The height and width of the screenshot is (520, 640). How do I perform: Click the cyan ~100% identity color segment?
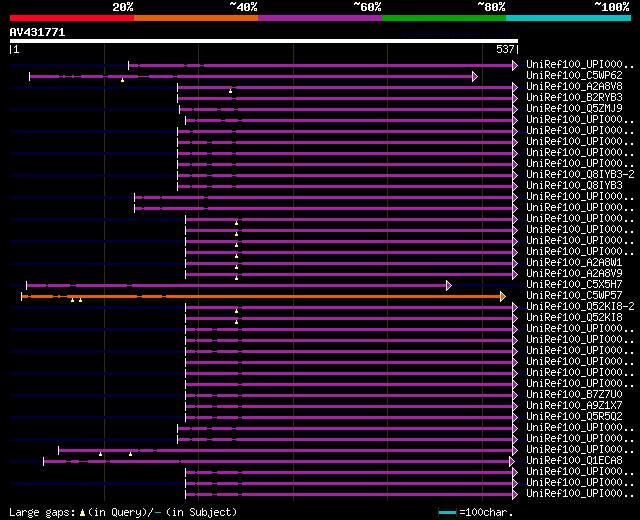pos(569,18)
